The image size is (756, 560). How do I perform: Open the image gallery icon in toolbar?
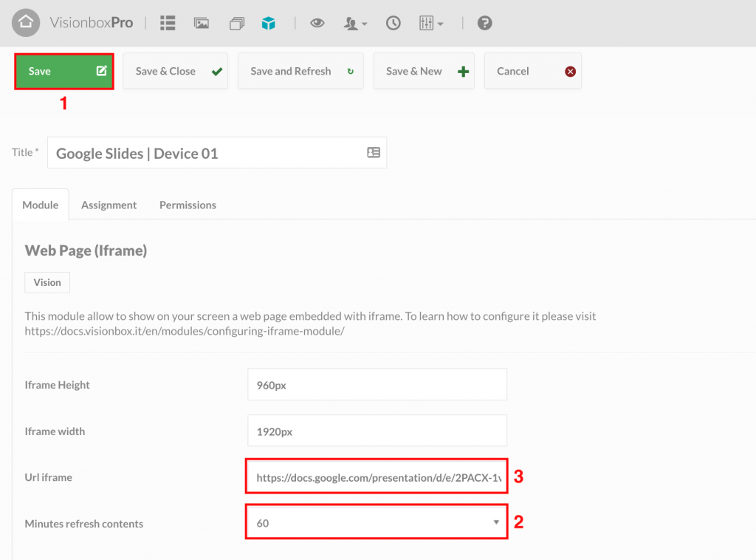[202, 23]
